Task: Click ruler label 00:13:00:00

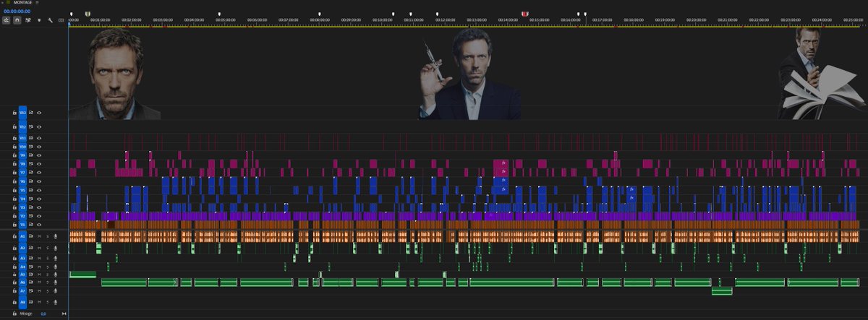Action: point(476,20)
